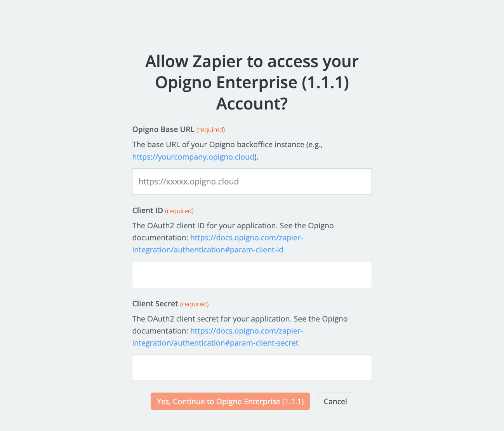Click the Cancel button
Screen dimensions: 504x431
[335, 401]
